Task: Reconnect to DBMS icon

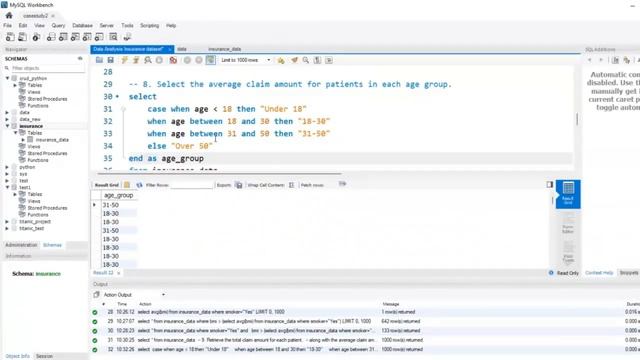Action: click(x=127, y=37)
